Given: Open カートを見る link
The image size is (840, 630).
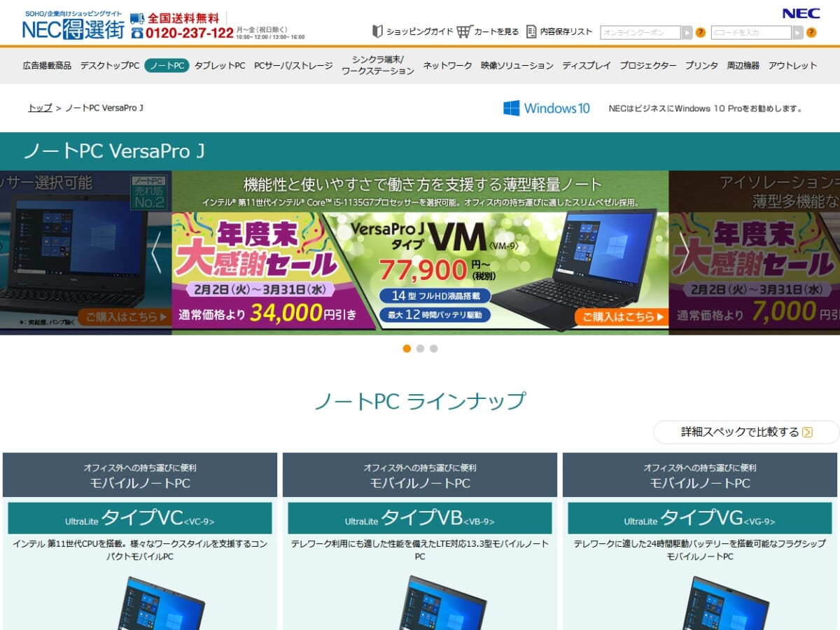Looking at the screenshot, I should click(497, 31).
